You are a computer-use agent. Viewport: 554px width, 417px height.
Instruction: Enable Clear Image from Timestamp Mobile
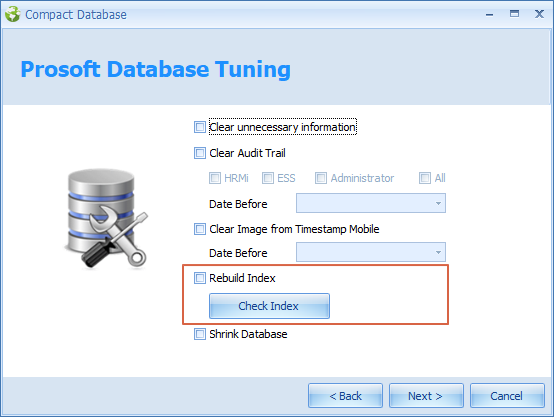(x=200, y=229)
